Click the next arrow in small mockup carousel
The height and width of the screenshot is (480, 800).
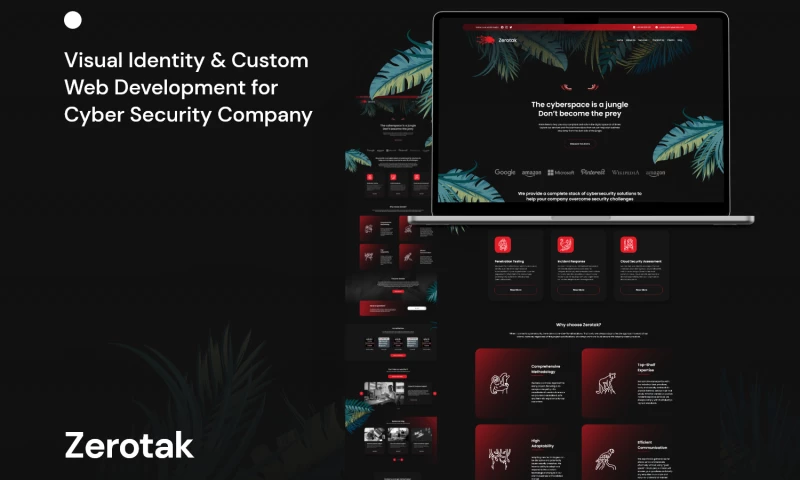(435, 393)
